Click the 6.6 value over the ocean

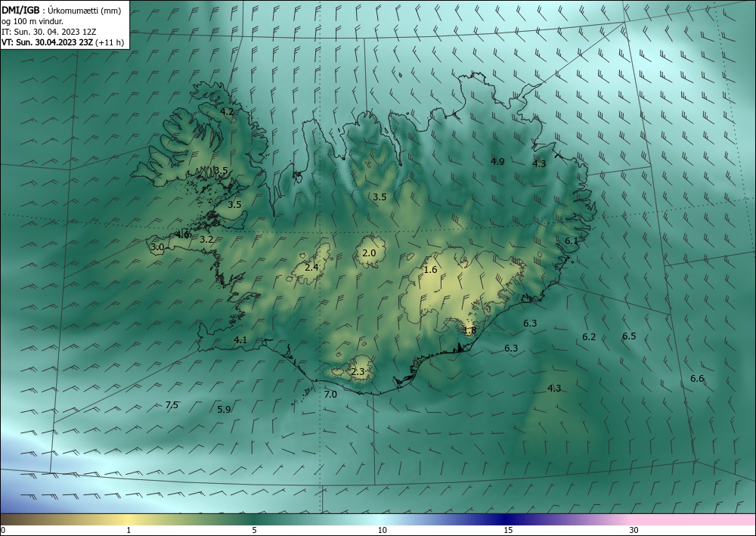pos(697,379)
